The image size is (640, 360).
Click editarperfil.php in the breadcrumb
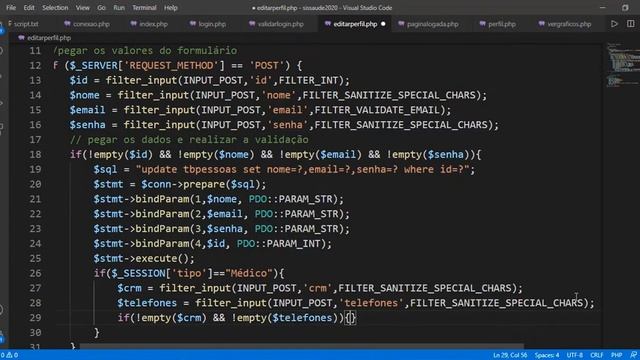49,38
